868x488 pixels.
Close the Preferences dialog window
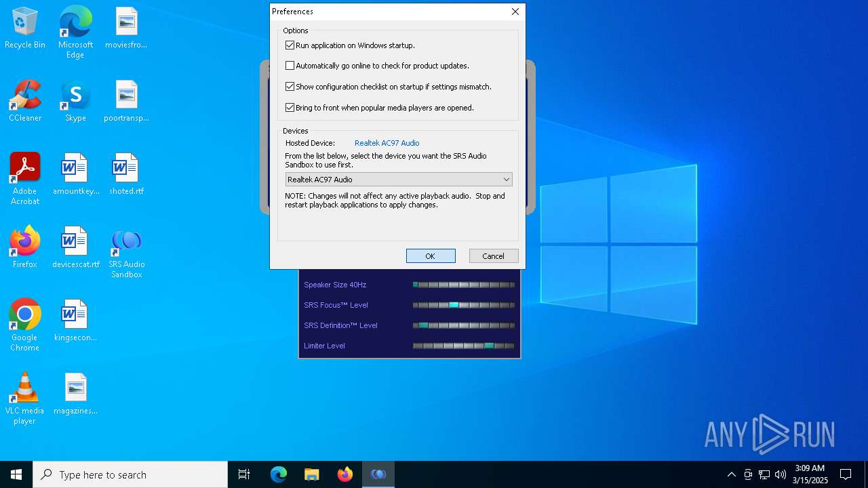pyautogui.click(x=515, y=12)
